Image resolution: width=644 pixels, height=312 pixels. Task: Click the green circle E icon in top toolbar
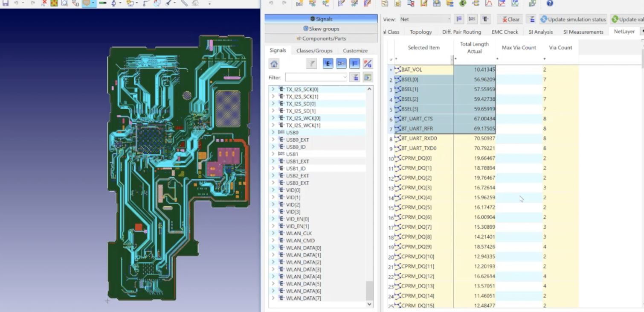[463, 3]
